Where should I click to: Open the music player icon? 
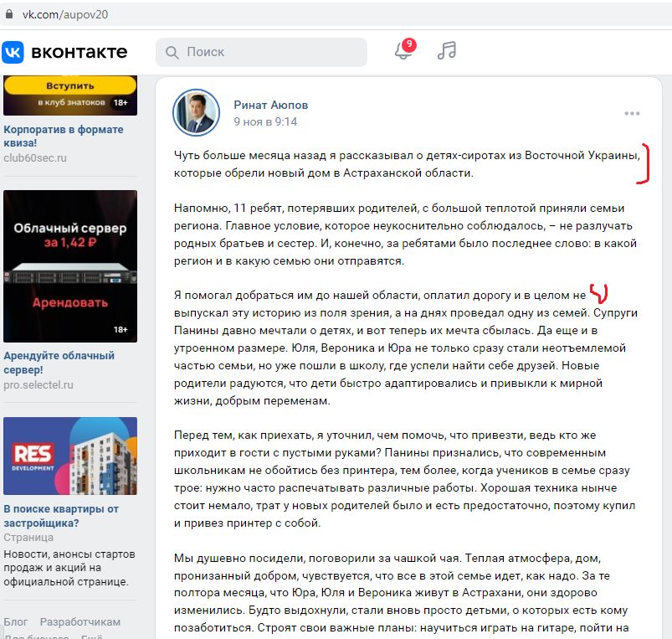[x=447, y=50]
